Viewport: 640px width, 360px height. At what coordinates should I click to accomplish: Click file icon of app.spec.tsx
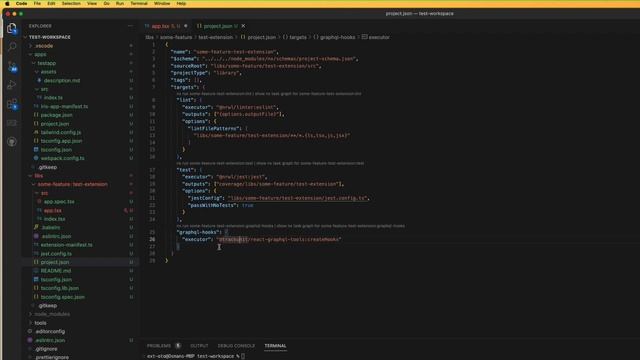39,201
